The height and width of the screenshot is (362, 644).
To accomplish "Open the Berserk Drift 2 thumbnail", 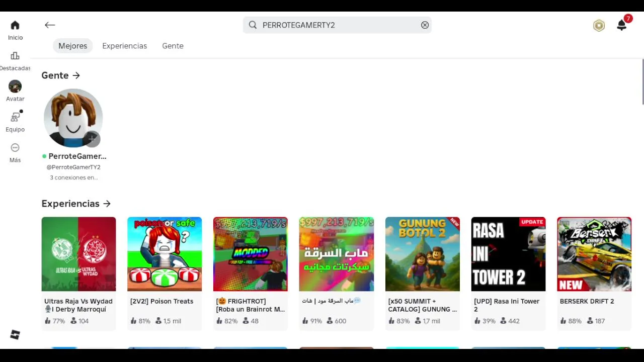I will [x=594, y=254].
